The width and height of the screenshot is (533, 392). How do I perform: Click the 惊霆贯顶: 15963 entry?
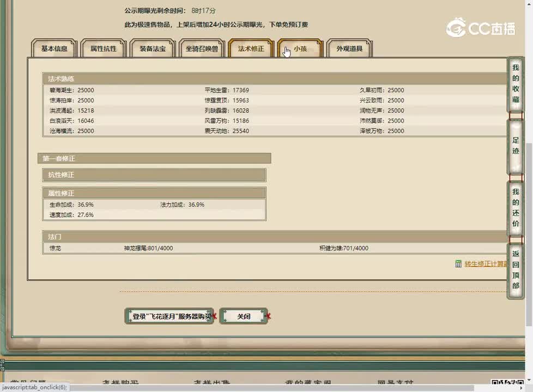pyautogui.click(x=227, y=100)
